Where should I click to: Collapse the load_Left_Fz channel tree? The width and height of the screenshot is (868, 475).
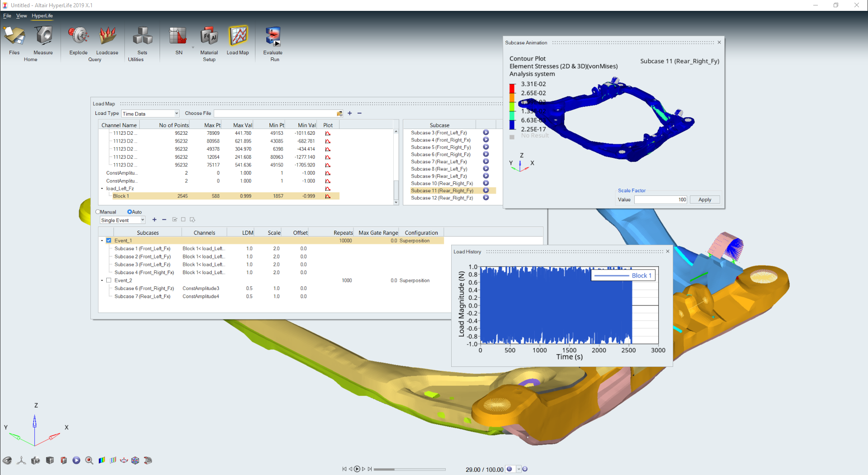tap(102, 189)
